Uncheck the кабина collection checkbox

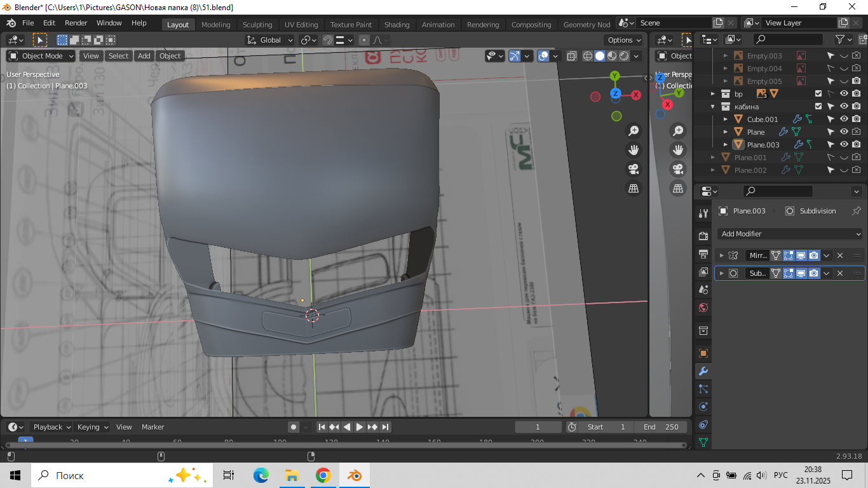[818, 106]
